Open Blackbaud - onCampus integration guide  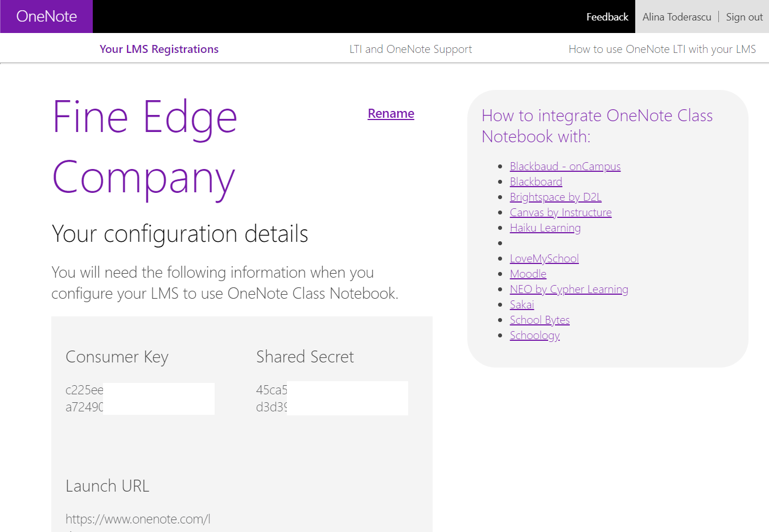565,166
